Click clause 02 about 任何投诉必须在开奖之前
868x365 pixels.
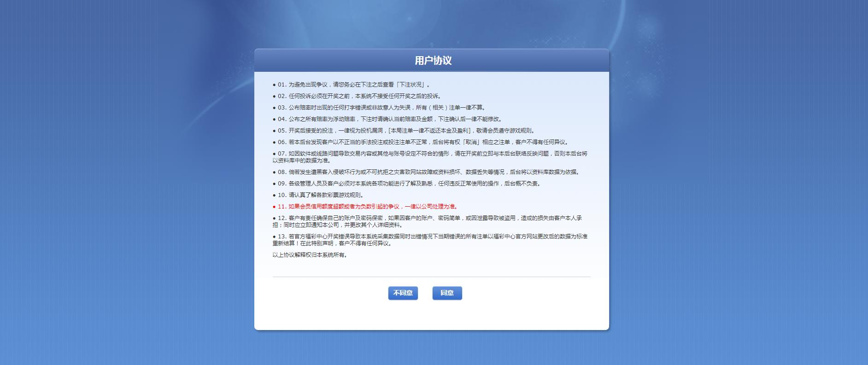point(357,96)
